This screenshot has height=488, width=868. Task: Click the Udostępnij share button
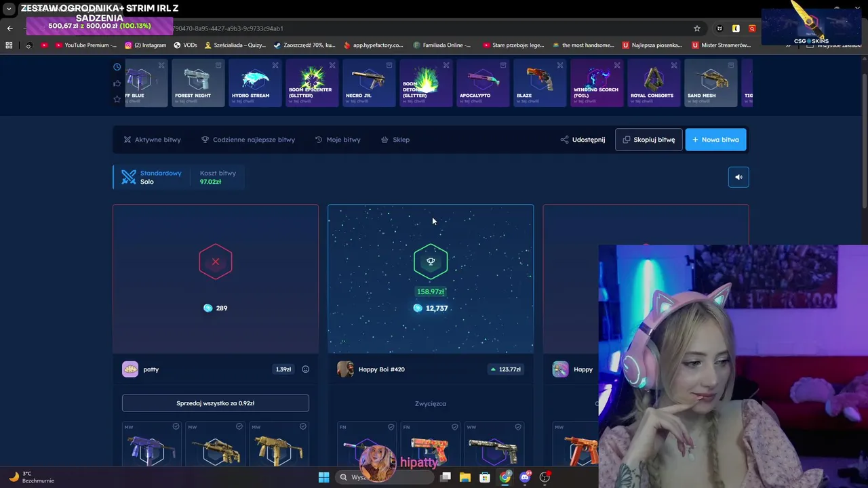tap(583, 140)
